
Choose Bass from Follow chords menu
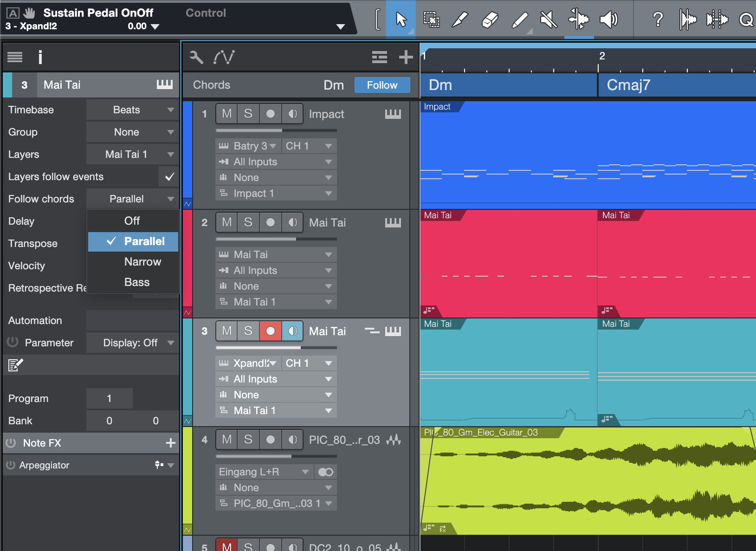pyautogui.click(x=137, y=282)
